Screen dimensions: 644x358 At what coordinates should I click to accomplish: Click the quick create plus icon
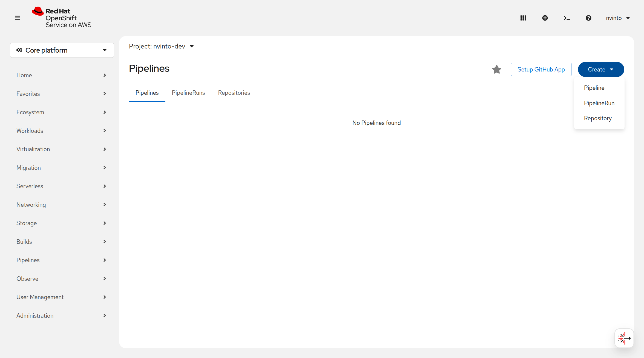point(545,18)
